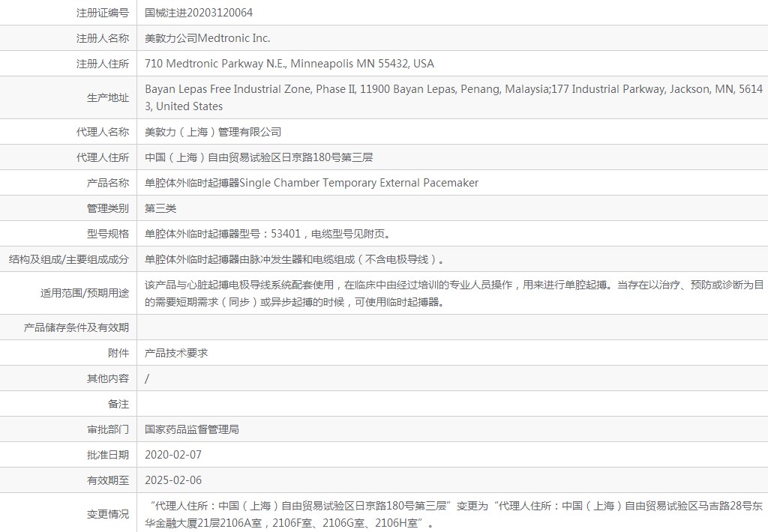The height and width of the screenshot is (532, 768).
Task: Click the 代理人名称 label
Action: point(102,132)
